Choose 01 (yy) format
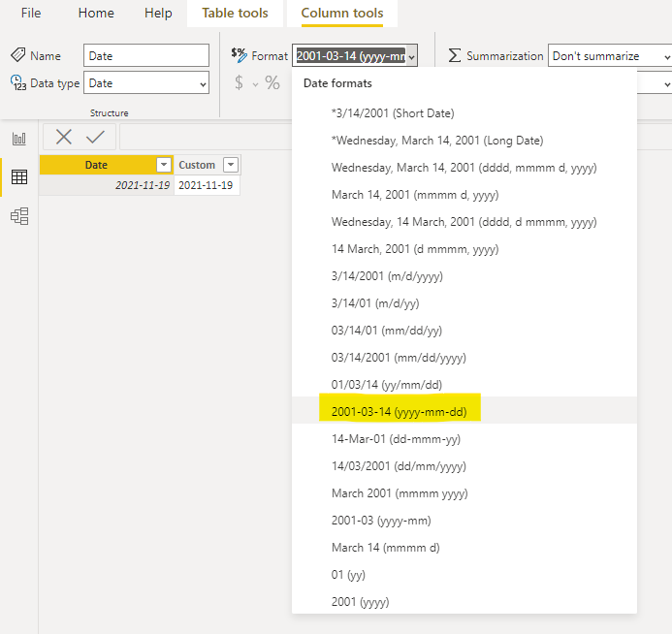Viewport: 672px width, 634px height. point(464,575)
